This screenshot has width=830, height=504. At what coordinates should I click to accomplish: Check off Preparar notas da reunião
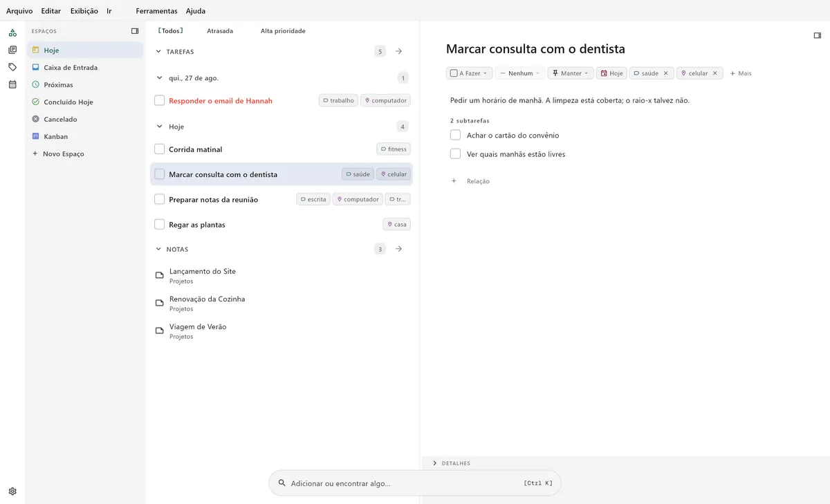160,199
